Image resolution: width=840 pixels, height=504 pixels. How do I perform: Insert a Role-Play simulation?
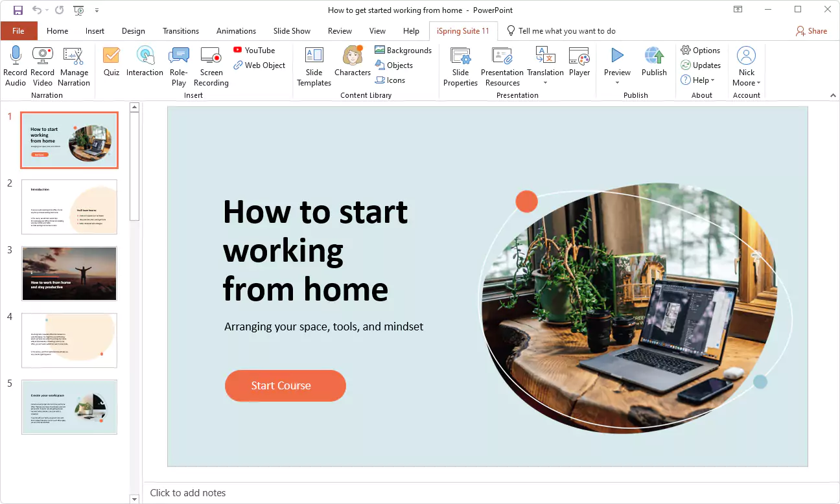tap(178, 66)
